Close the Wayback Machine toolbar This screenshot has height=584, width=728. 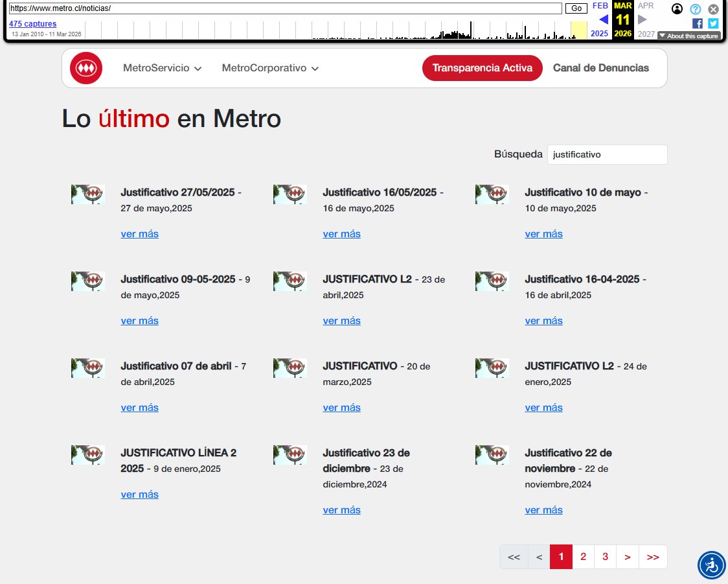(x=713, y=9)
